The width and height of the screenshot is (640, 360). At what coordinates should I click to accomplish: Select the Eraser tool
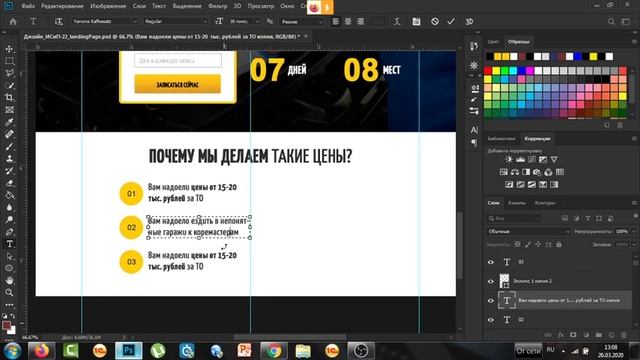[9, 183]
